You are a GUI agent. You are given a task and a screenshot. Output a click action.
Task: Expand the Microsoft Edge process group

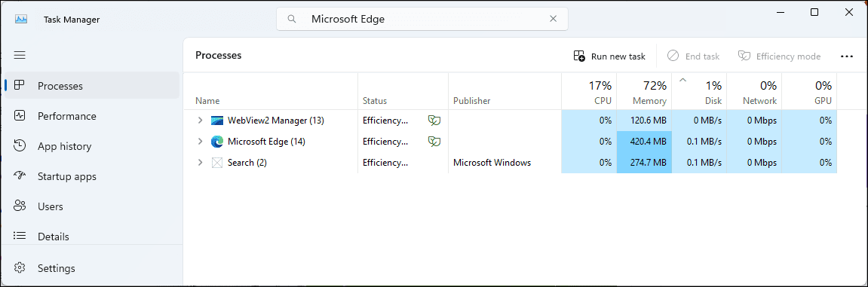tap(201, 142)
